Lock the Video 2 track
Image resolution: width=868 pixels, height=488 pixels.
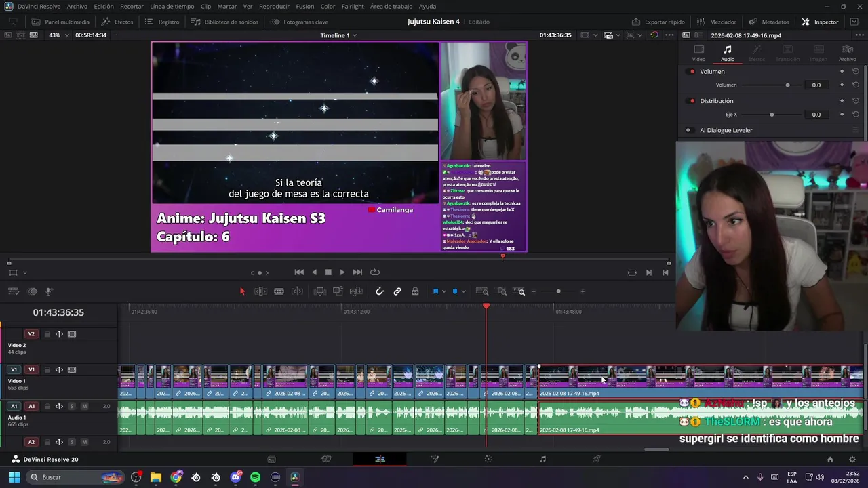coord(47,334)
